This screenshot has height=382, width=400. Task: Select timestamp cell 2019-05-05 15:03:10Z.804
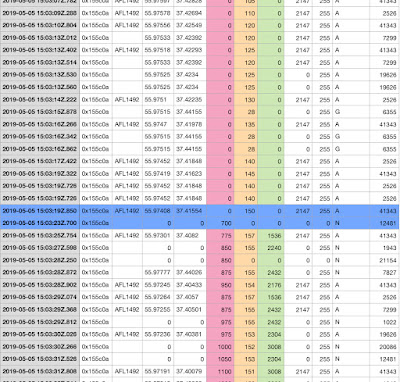pos(40,25)
